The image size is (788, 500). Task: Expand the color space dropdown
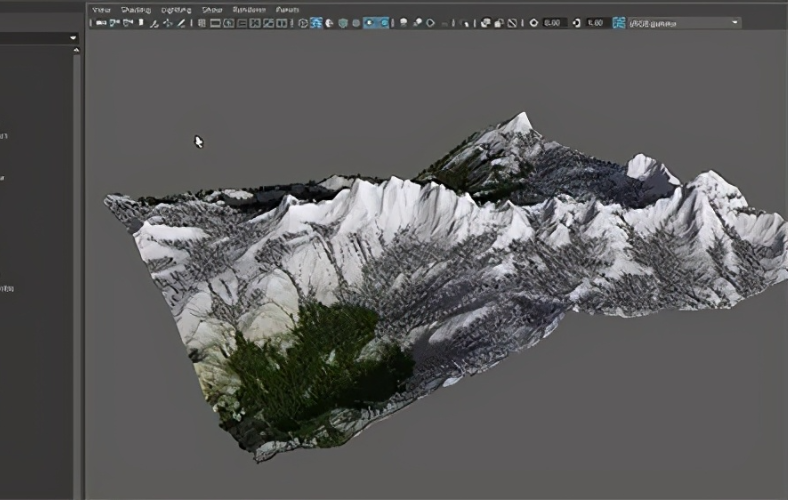684,23
